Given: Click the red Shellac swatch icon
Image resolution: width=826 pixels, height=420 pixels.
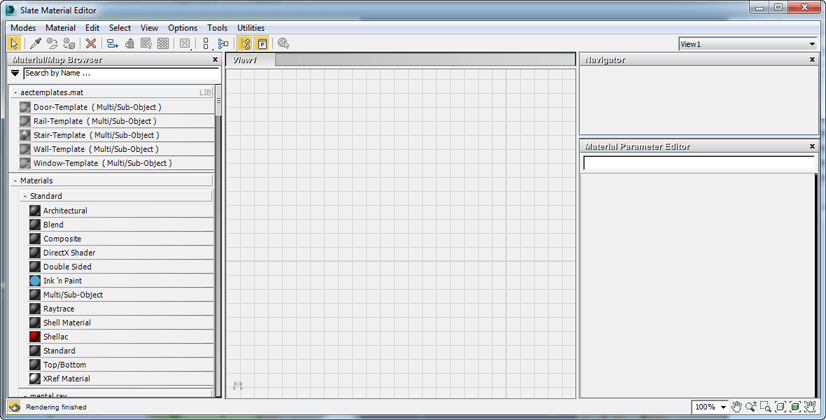Looking at the screenshot, I should [35, 336].
